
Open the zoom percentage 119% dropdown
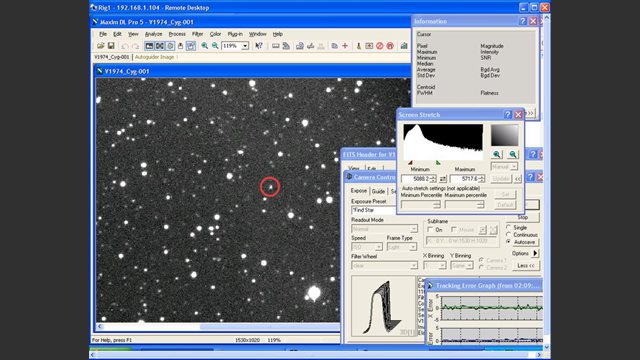(245, 46)
